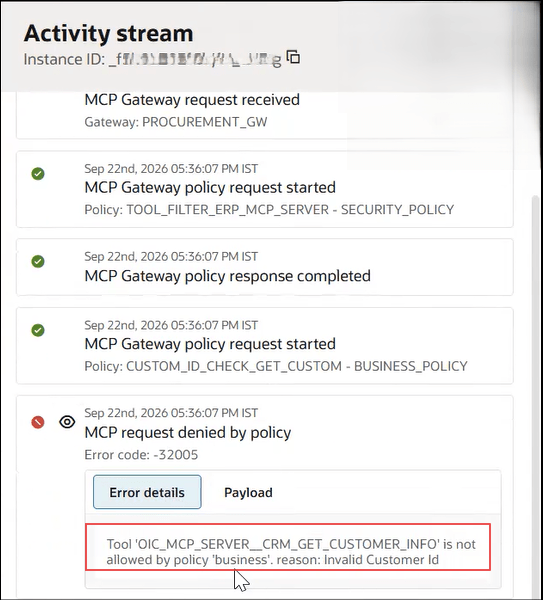Click 'MCP Gateway policy response completed' title
Screen dimensions: 543x600
click(227, 276)
